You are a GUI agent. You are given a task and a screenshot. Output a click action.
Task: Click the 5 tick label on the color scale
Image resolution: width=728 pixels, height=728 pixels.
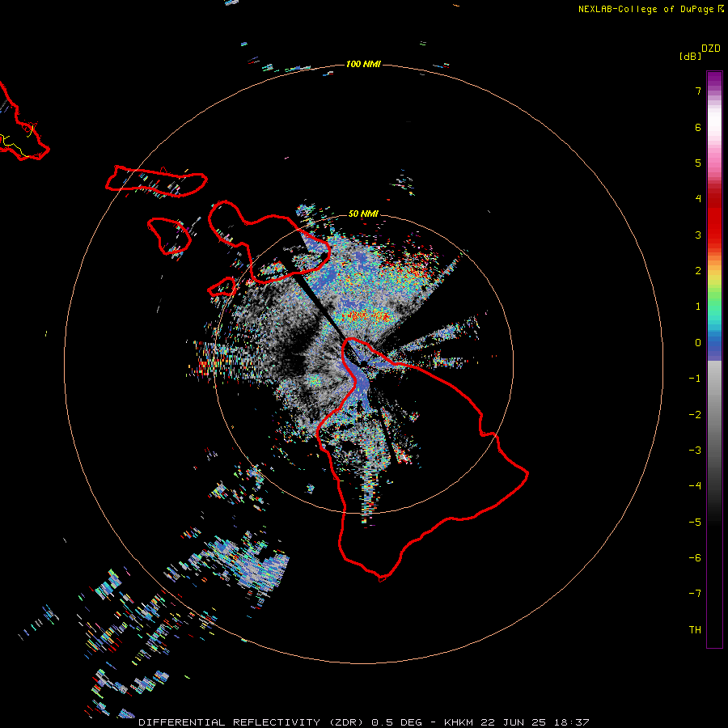click(698, 163)
